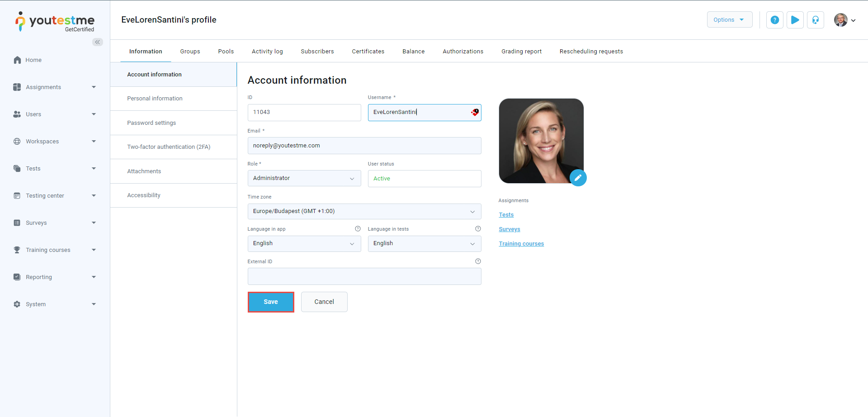Expand the System sidebar menu arrow
Image resolution: width=868 pixels, height=417 pixels.
tap(94, 304)
